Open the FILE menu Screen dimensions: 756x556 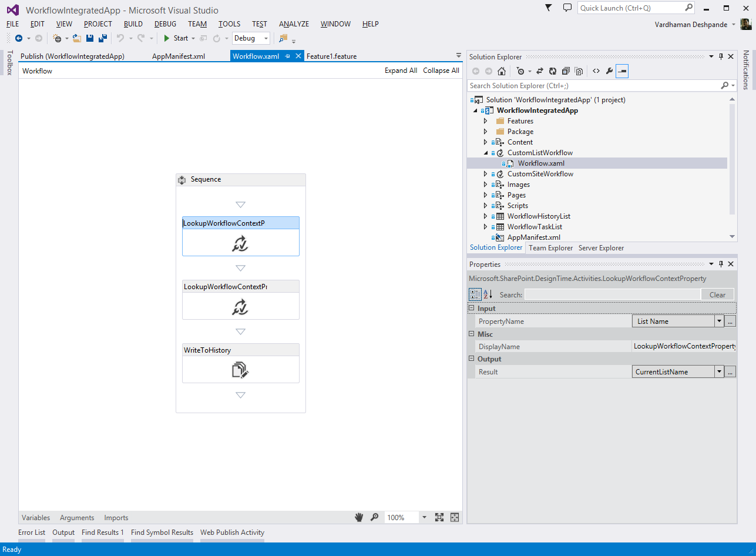point(12,24)
